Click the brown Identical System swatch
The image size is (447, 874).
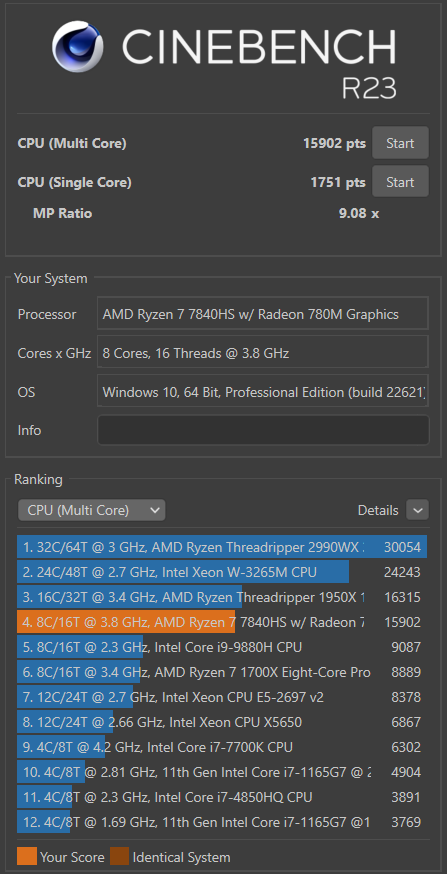(x=119, y=857)
